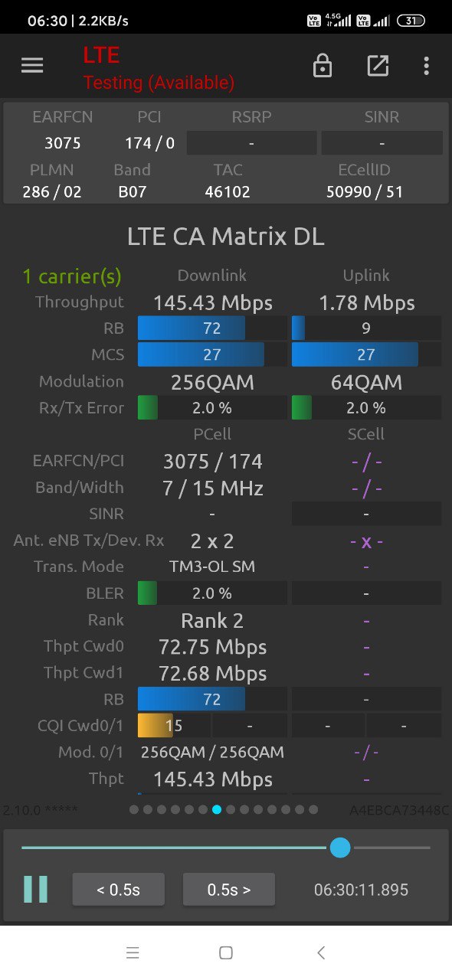The height and width of the screenshot is (980, 452).
Task: Select the first page indicator dot
Action: [x=134, y=809]
